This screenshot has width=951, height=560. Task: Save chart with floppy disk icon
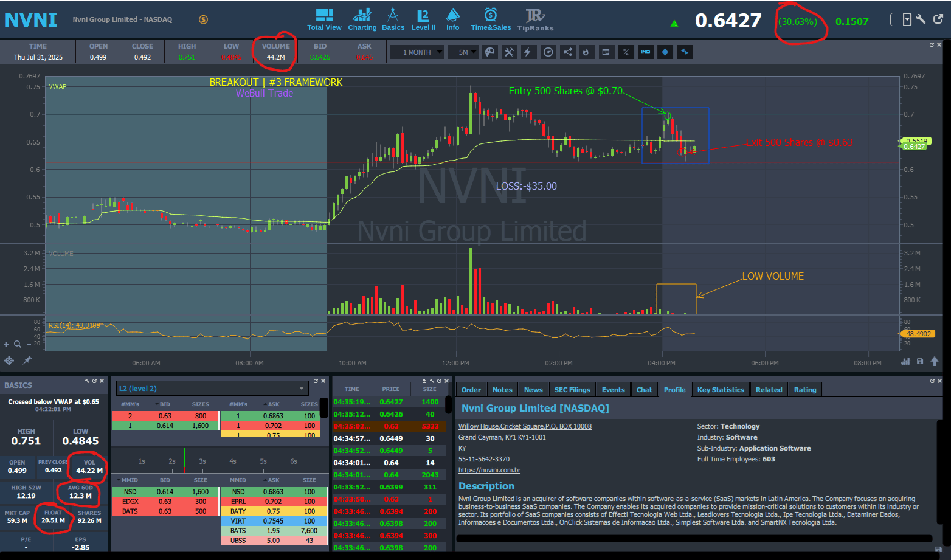coord(920,361)
